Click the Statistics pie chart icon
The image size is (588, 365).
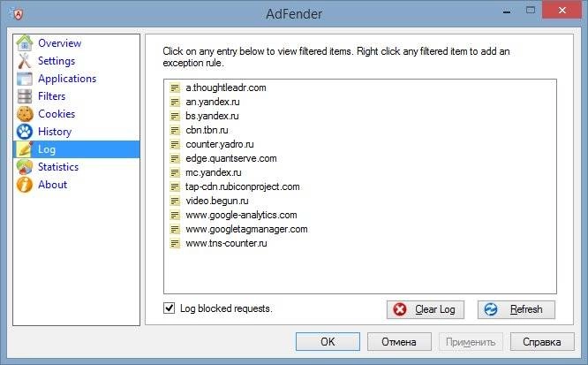click(25, 167)
